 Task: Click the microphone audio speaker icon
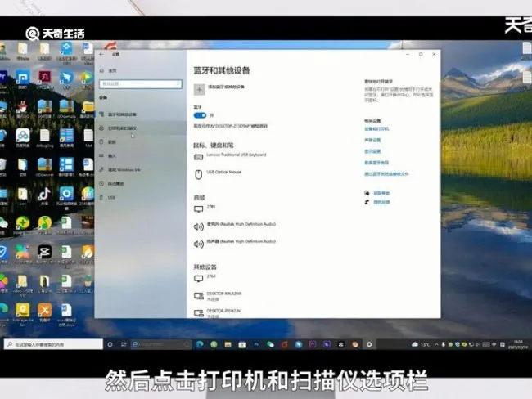point(199,226)
